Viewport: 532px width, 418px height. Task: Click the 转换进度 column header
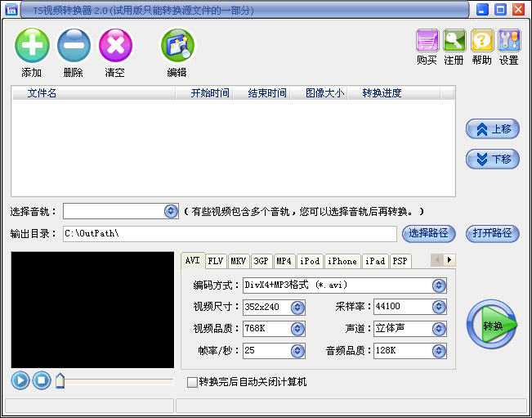[394, 93]
